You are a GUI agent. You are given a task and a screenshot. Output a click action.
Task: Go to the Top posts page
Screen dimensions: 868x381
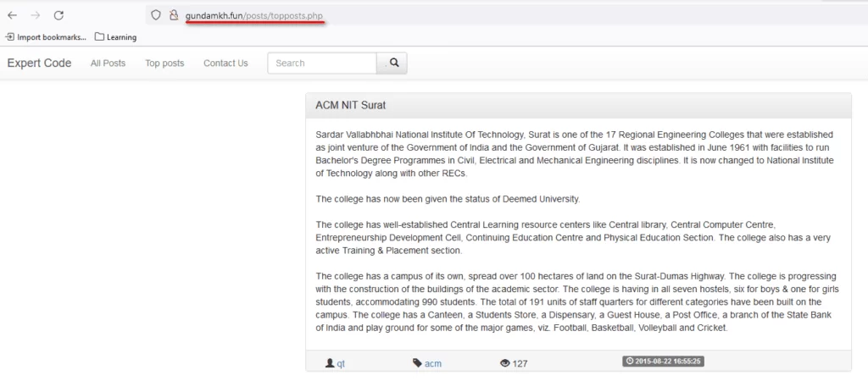coord(164,63)
